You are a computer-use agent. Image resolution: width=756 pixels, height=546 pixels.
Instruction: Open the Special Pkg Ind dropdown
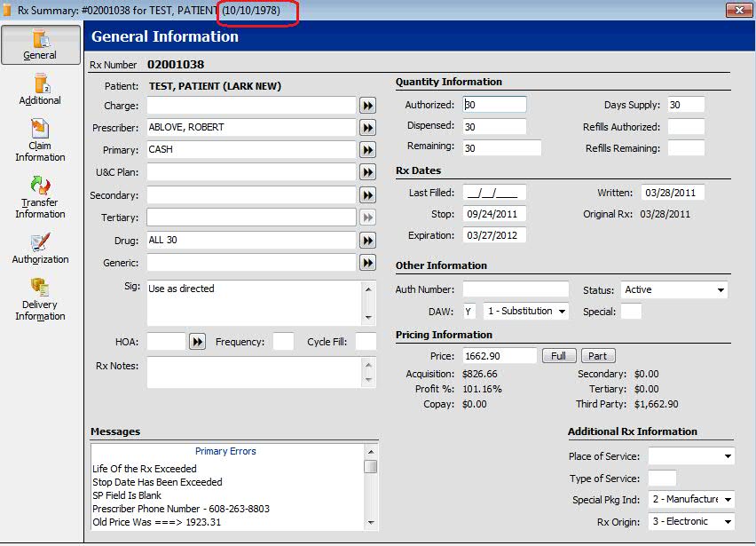click(x=728, y=500)
